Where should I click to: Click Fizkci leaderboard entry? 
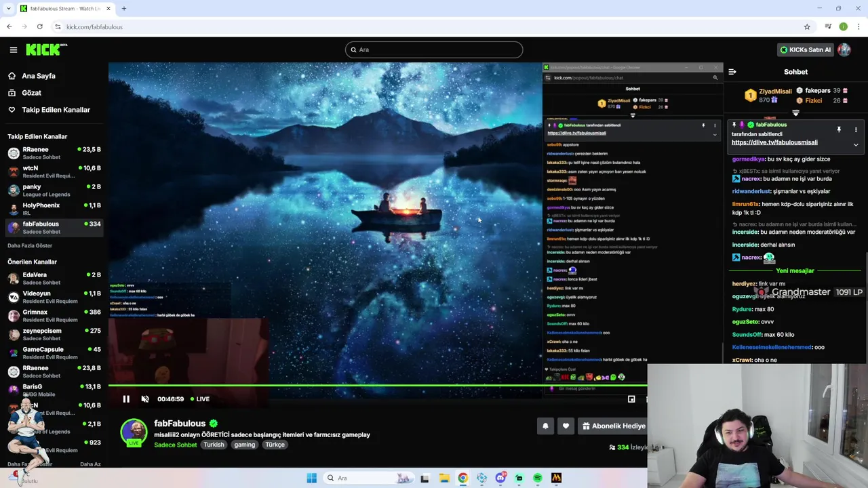(823, 100)
